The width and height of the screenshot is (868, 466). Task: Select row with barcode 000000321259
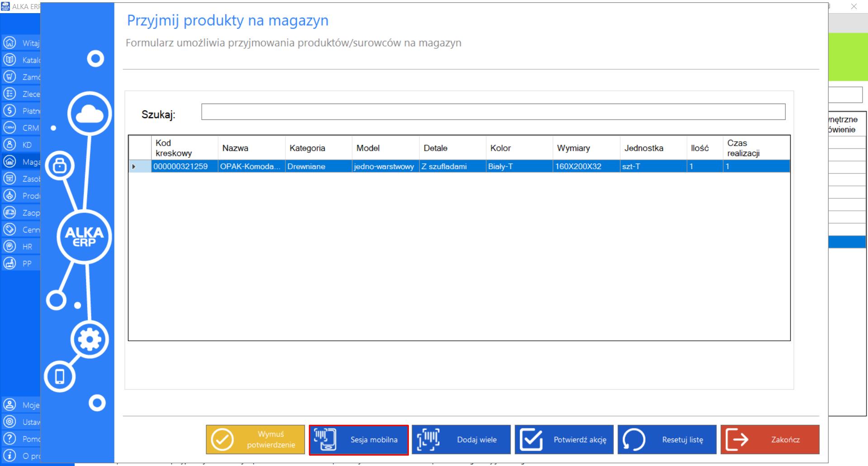[181, 166]
